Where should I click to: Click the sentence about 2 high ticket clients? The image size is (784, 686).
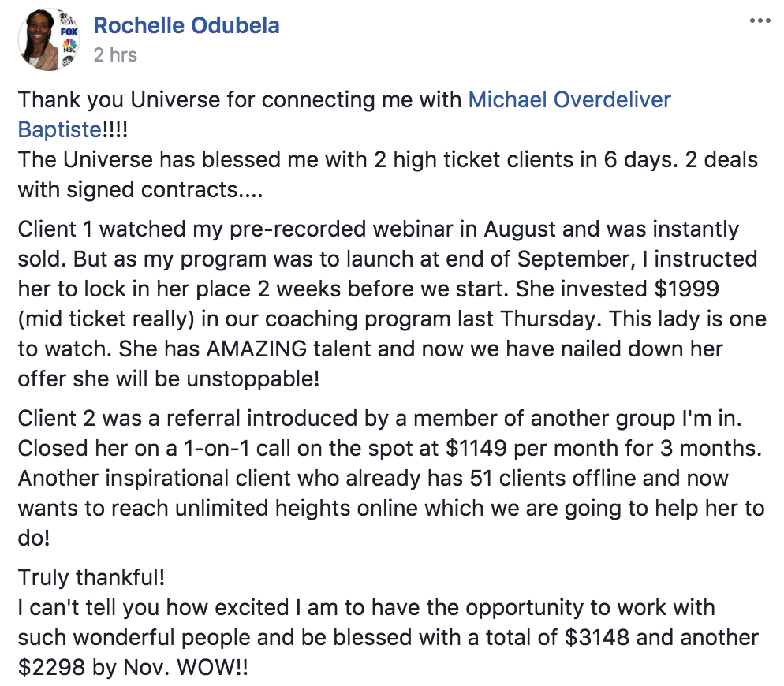(387, 174)
